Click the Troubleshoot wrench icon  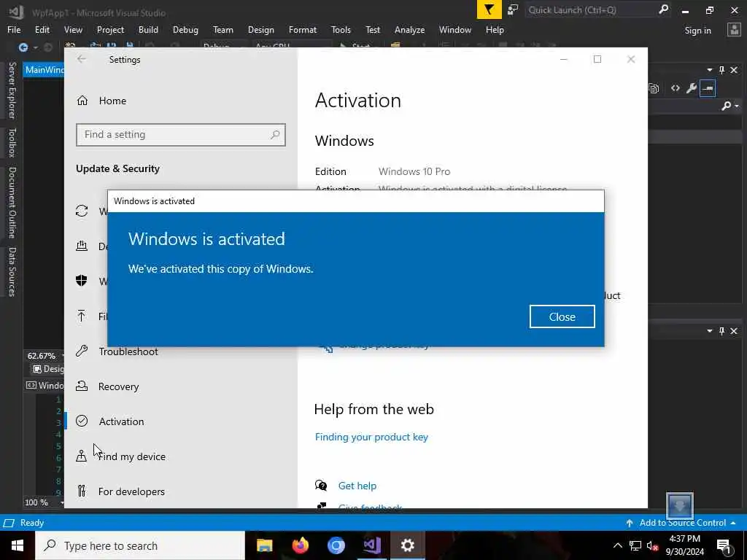[82, 351]
